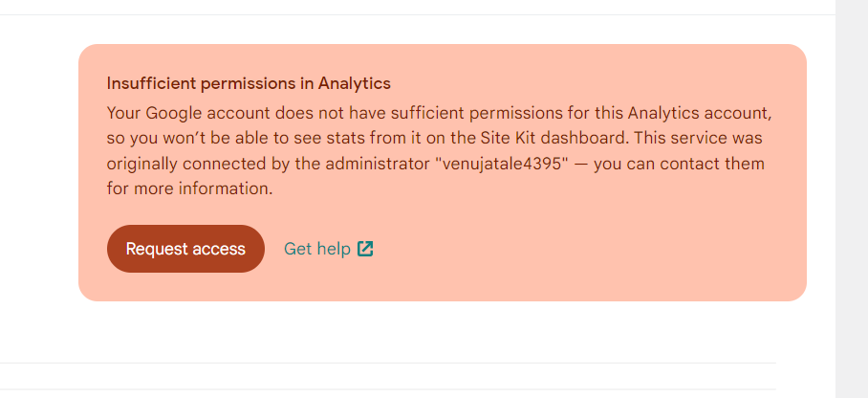Select the Insufficient permissions in Analytics heading
The image size is (868, 398).
pos(249,83)
